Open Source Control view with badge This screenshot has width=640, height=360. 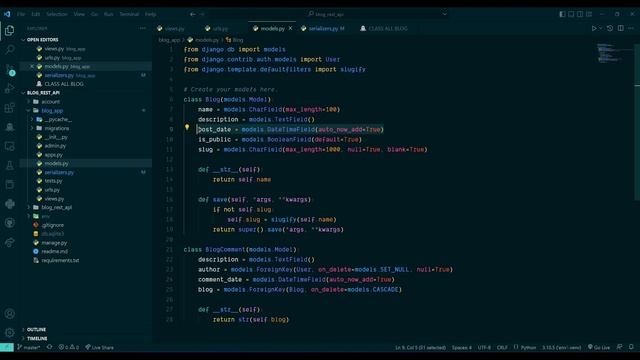point(10,69)
